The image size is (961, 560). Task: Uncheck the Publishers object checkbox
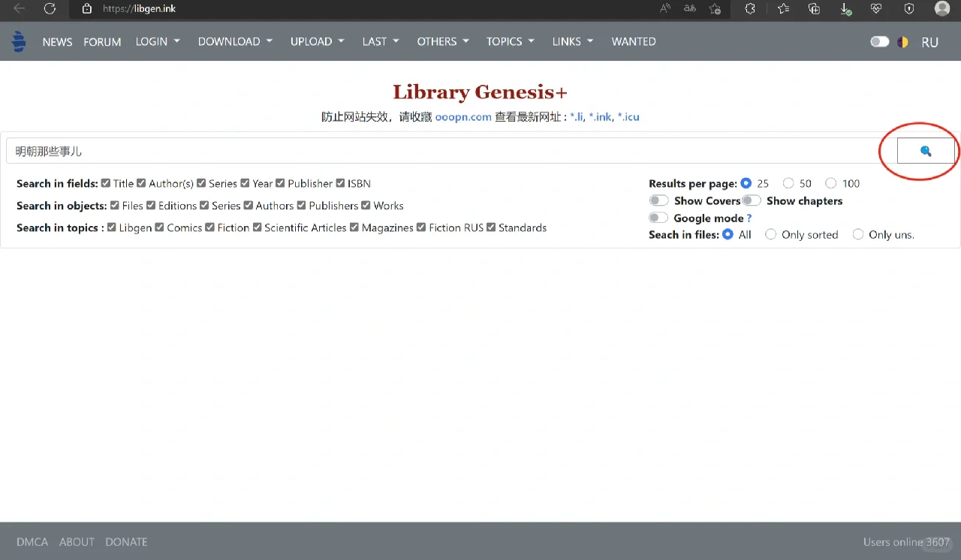coord(302,205)
